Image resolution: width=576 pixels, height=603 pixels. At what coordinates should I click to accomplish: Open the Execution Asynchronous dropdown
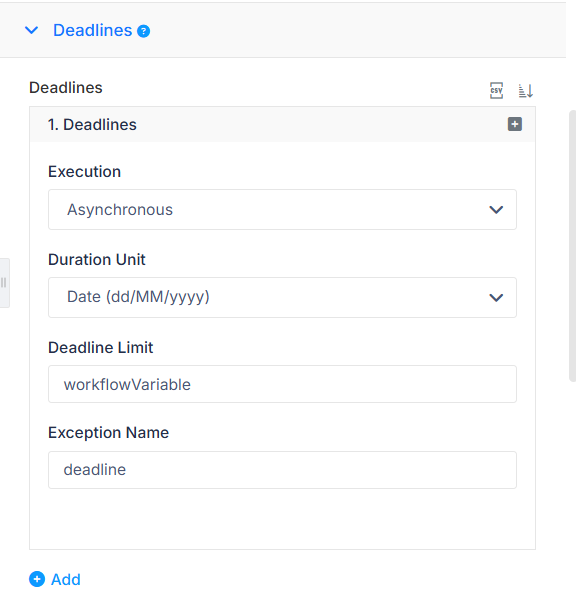click(x=282, y=210)
